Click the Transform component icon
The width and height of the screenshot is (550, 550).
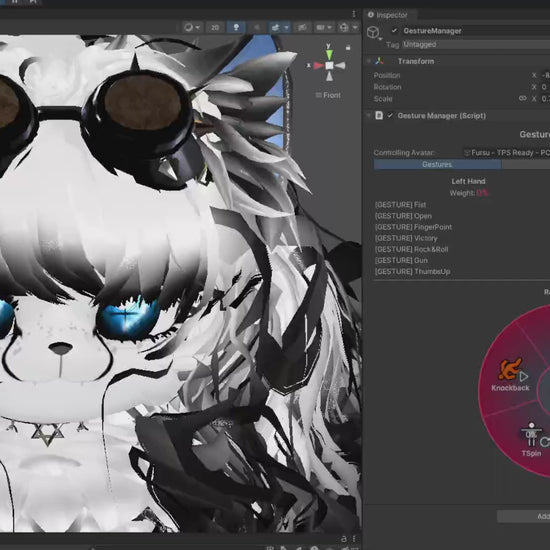379,61
